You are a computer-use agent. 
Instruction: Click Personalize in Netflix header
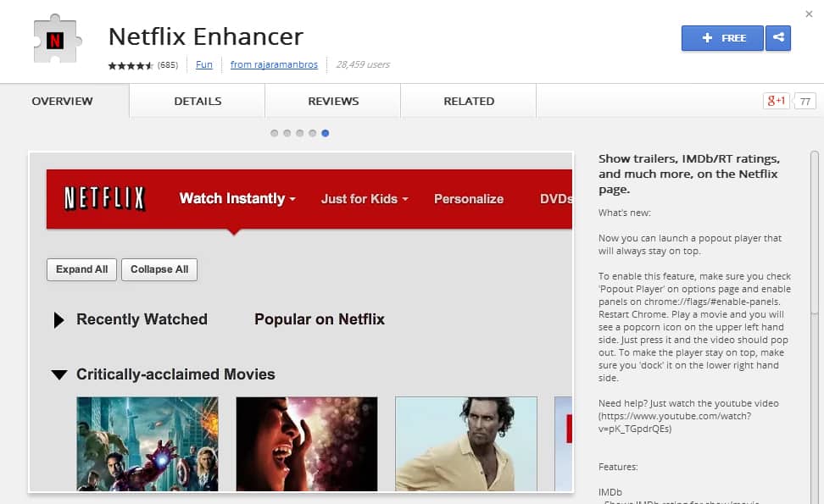coord(469,199)
